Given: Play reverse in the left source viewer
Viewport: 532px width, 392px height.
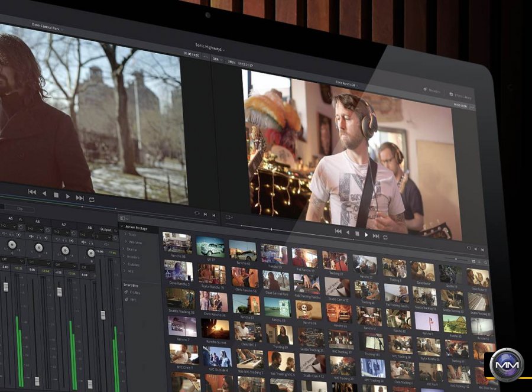Looking at the screenshot, I should 44,193.
